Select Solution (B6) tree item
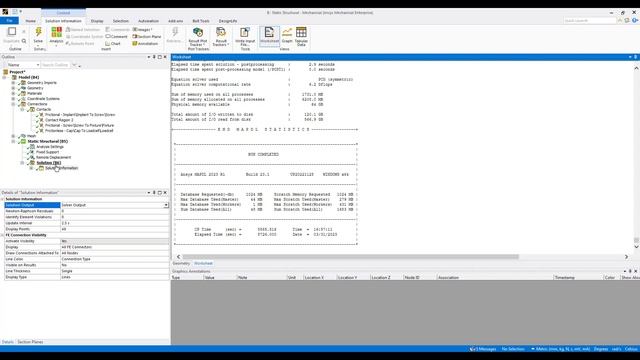Screen dimensions: 640x360 pos(49,162)
